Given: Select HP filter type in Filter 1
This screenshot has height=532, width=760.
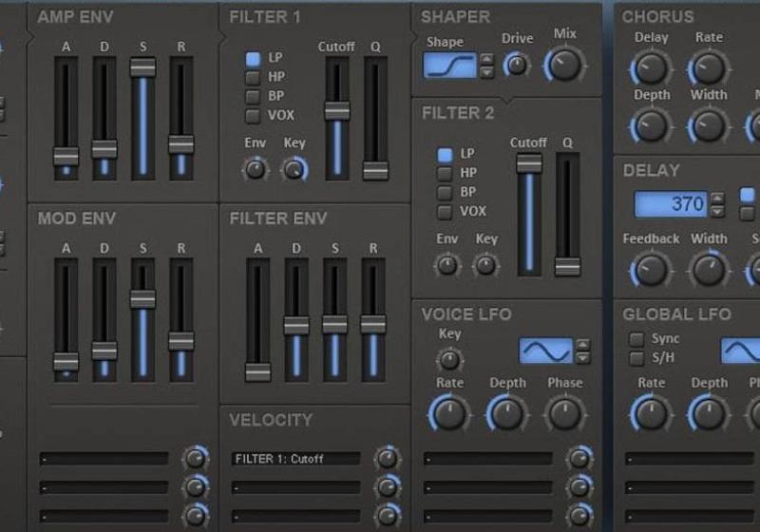Looking at the screenshot, I should [253, 78].
